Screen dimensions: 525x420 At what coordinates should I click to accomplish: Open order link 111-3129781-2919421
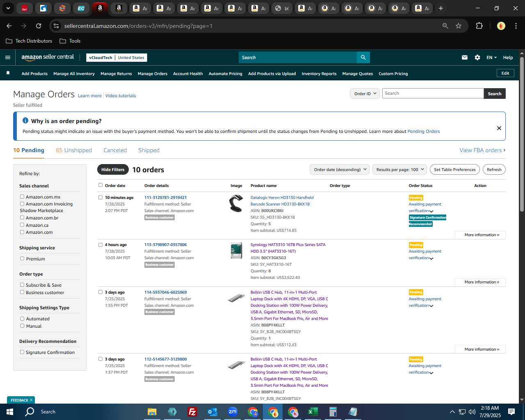point(165,197)
